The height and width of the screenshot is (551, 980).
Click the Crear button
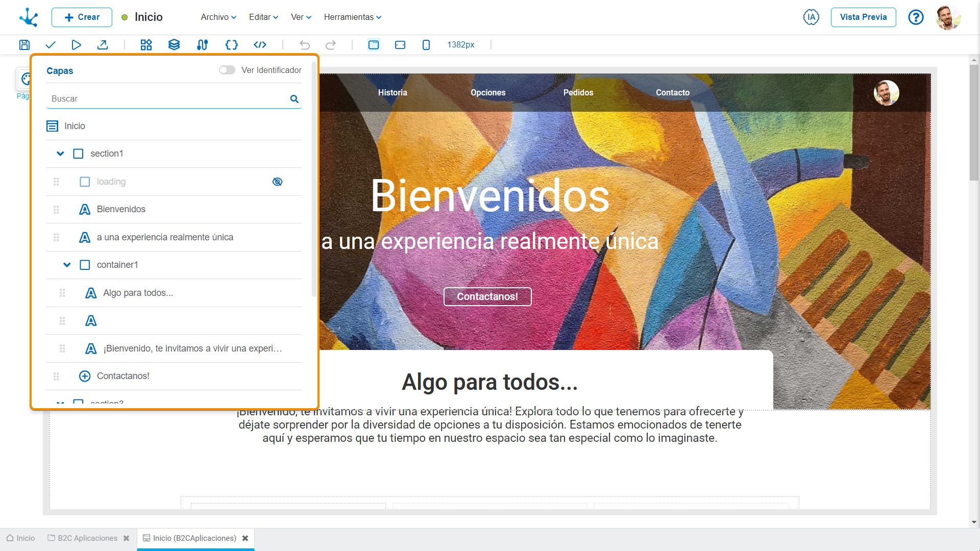coord(82,17)
